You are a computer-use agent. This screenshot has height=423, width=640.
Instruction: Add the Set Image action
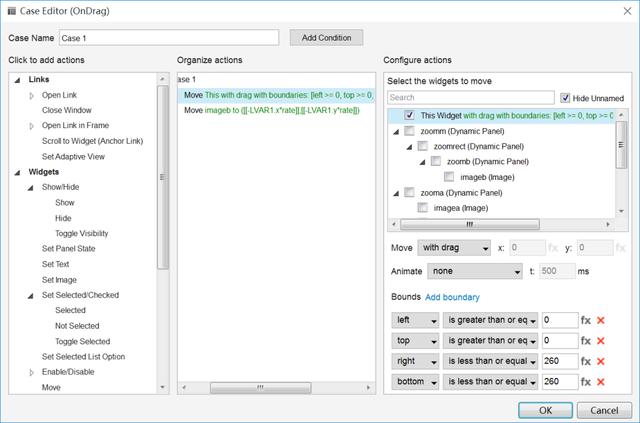tap(59, 280)
